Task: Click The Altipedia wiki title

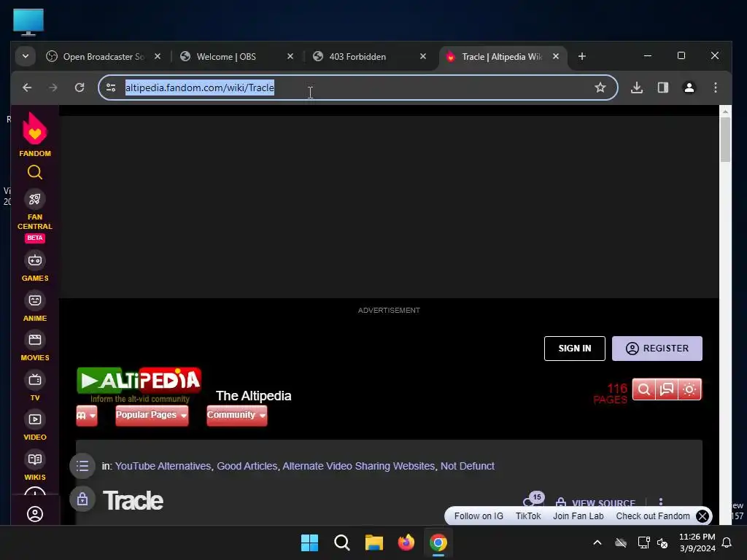Action: [253, 396]
